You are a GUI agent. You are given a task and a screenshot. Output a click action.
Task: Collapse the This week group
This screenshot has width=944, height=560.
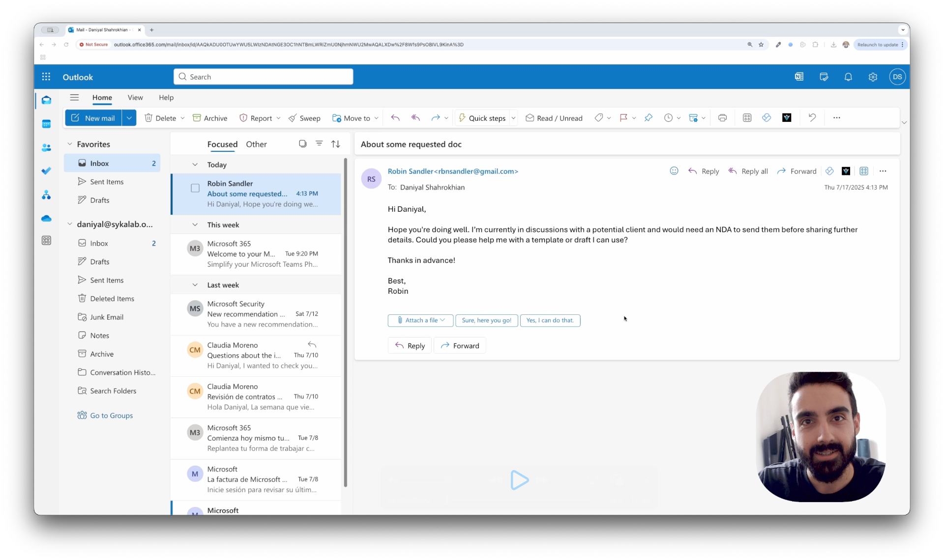(x=195, y=224)
